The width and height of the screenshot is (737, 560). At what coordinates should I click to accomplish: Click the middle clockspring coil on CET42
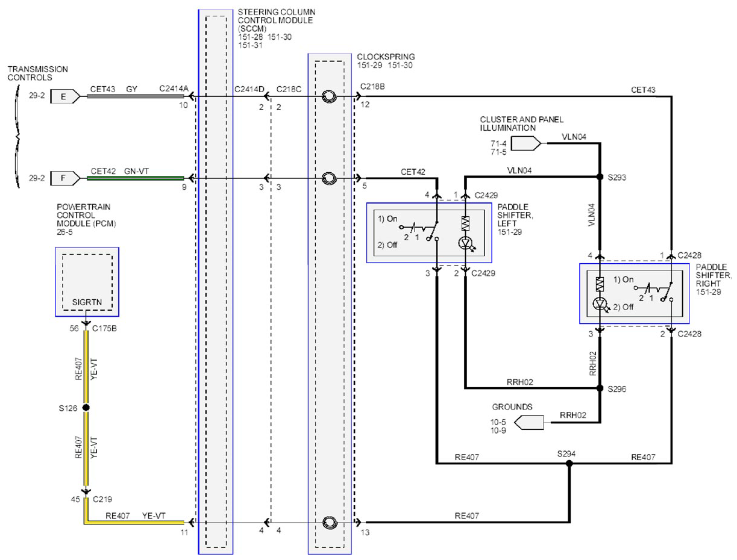click(329, 178)
